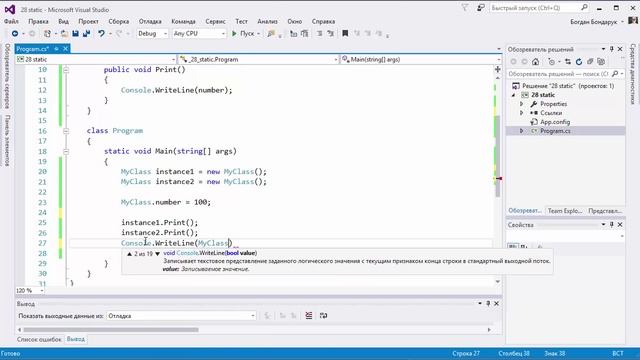
Task: Refresh Solution Explorer with the blue refresh icon
Action: [579, 62]
